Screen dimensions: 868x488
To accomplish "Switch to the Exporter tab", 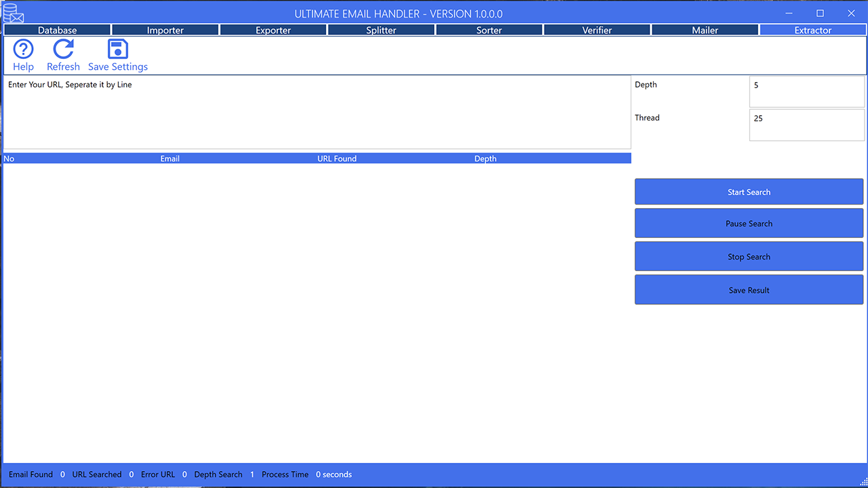I will coord(273,30).
